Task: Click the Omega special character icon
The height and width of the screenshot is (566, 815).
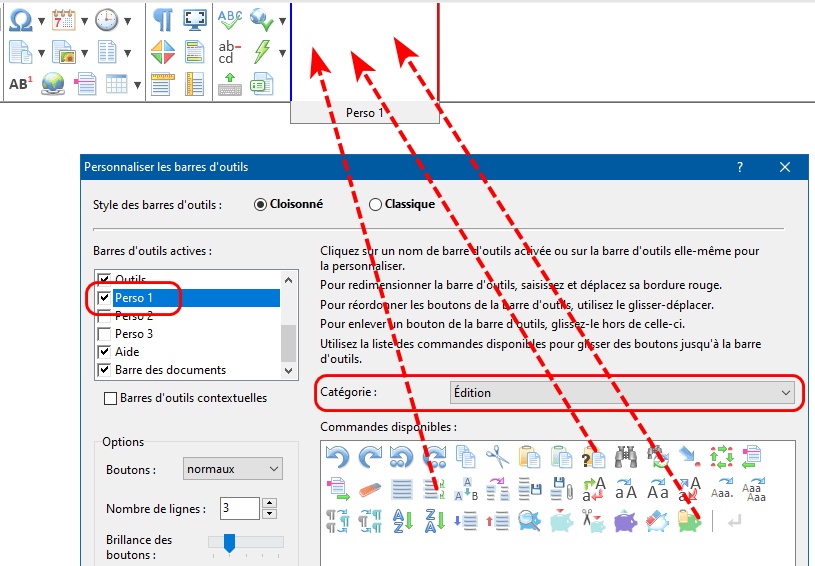Action: coord(19,19)
